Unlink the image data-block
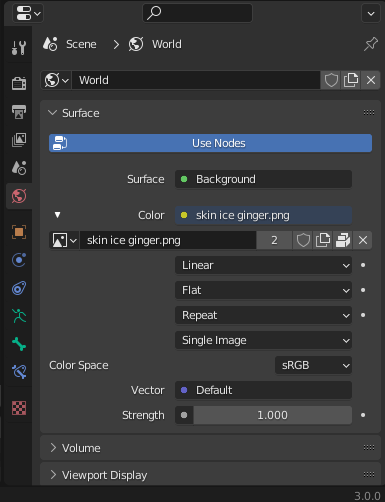 [363, 240]
